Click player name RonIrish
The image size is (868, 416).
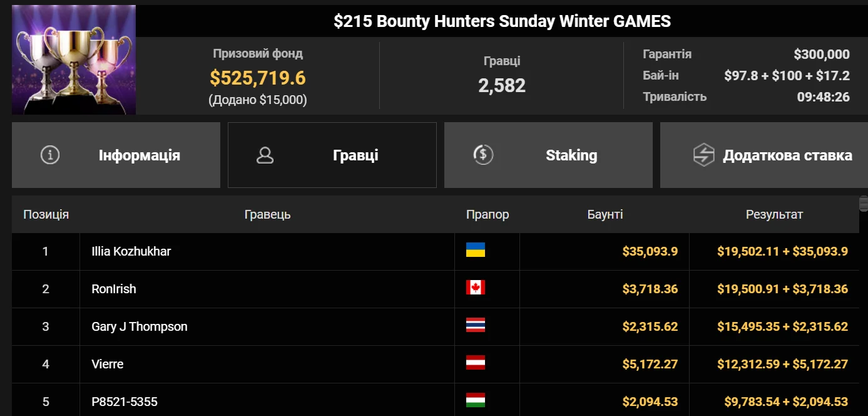click(x=114, y=289)
